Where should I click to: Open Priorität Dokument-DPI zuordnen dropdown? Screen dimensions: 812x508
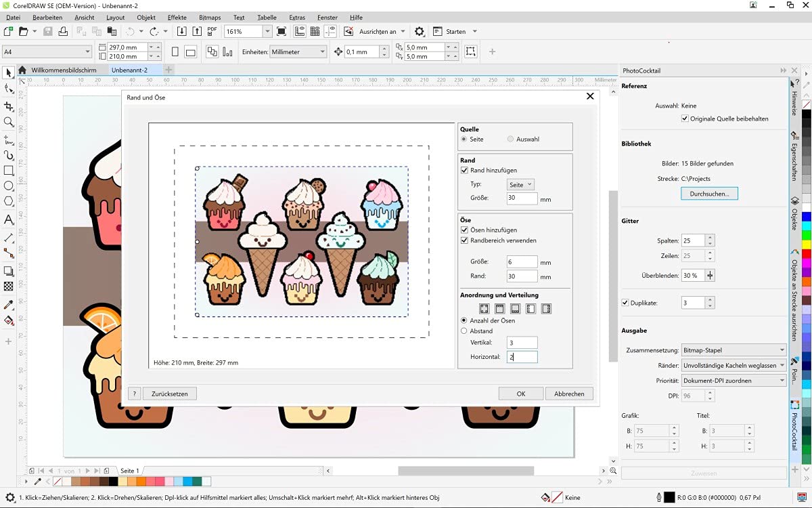pos(734,381)
